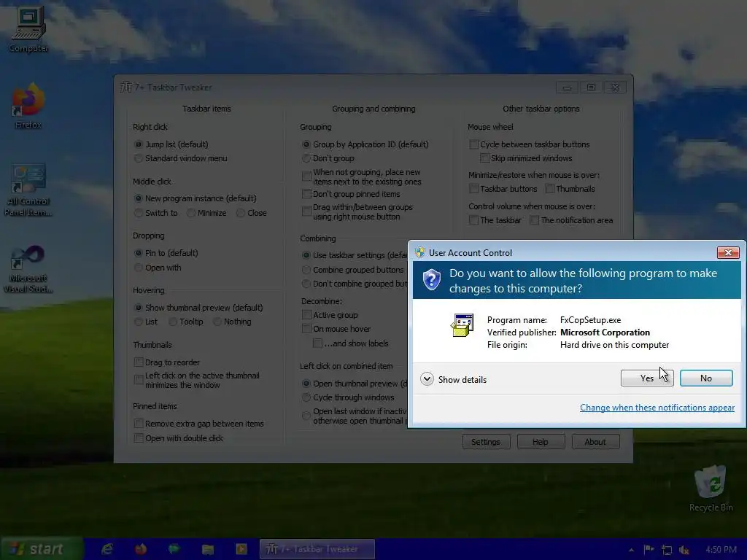Select Don't group radio button
This screenshot has height=560, width=747.
click(x=306, y=158)
